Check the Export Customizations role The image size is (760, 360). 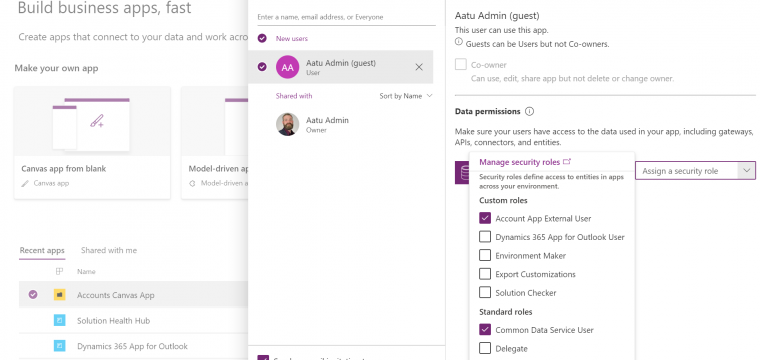485,274
